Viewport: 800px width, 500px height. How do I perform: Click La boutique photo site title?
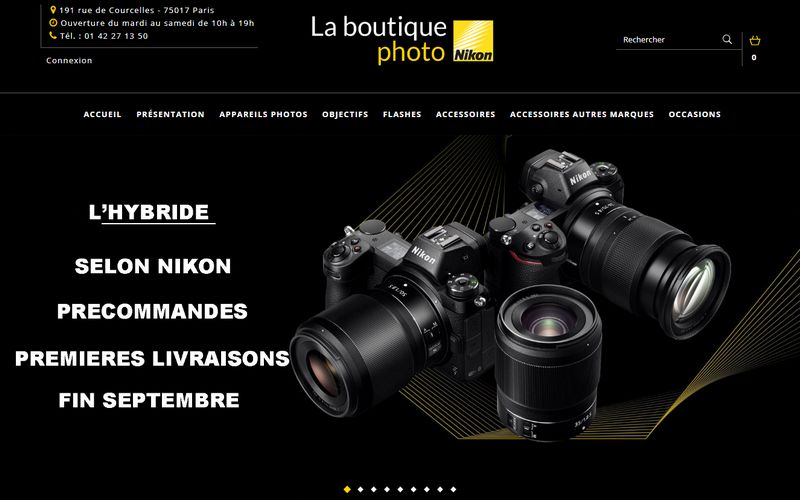(379, 40)
